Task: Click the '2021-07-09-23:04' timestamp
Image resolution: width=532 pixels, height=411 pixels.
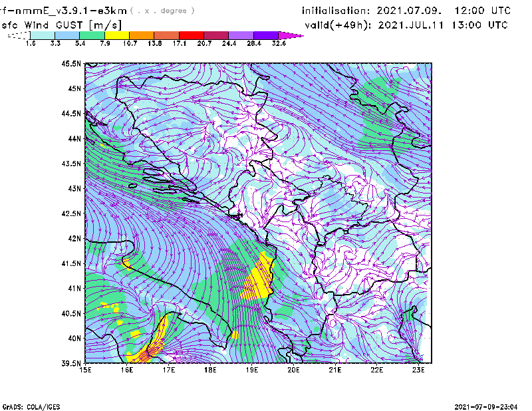Action: 486,407
